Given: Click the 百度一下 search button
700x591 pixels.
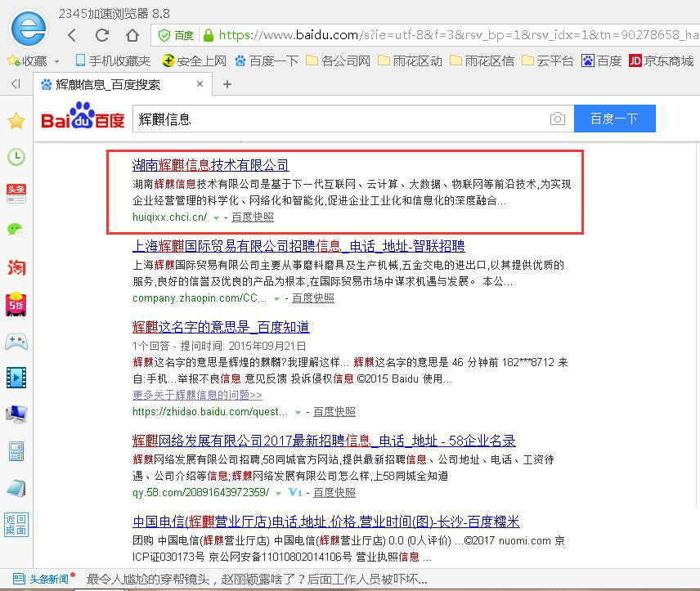Looking at the screenshot, I should (615, 119).
